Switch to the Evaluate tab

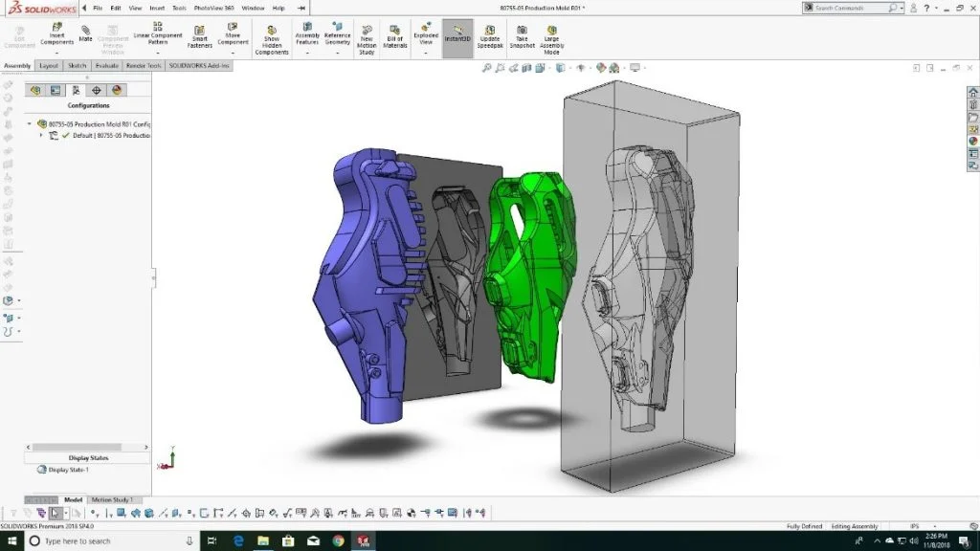click(x=106, y=66)
